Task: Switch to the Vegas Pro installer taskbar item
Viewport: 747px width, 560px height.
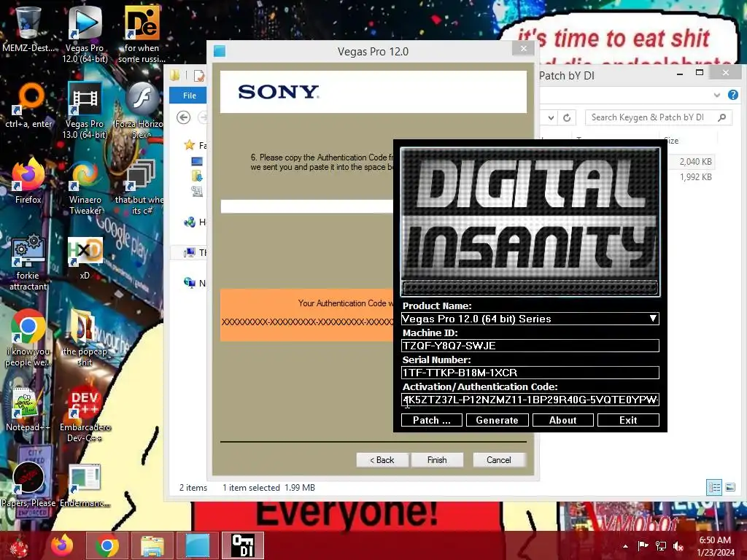Action: click(197, 546)
